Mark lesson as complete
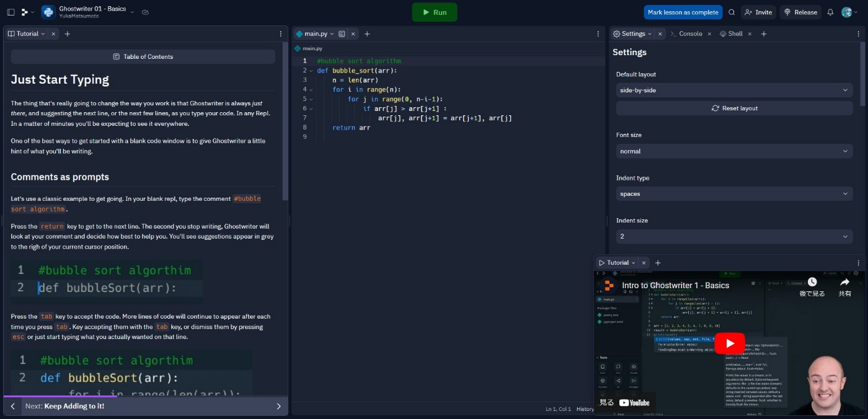Screen dimensions: 868x419 point(683,12)
